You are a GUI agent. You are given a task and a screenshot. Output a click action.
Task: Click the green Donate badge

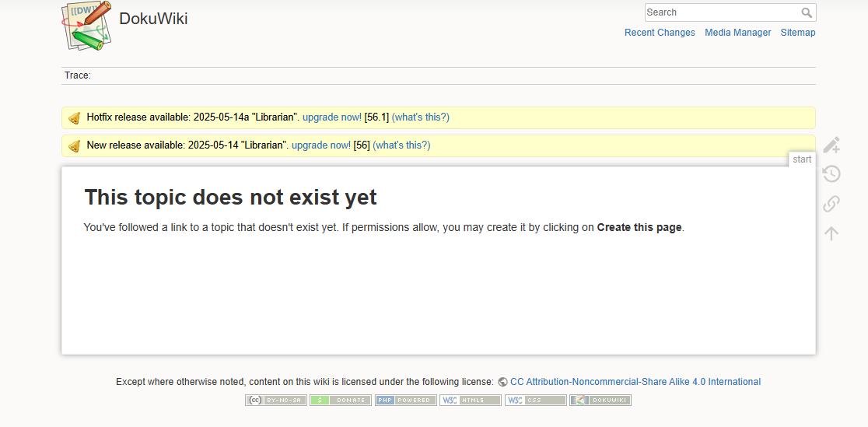point(341,400)
